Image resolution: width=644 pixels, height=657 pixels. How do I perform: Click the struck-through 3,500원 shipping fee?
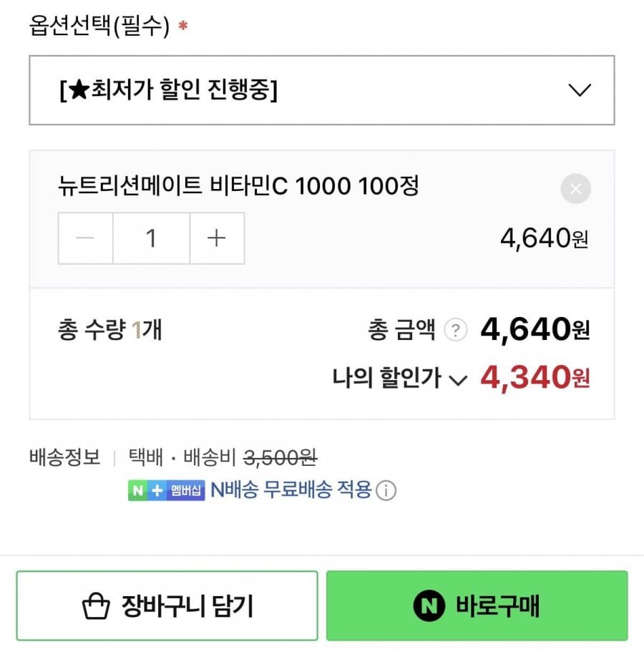pos(280,457)
